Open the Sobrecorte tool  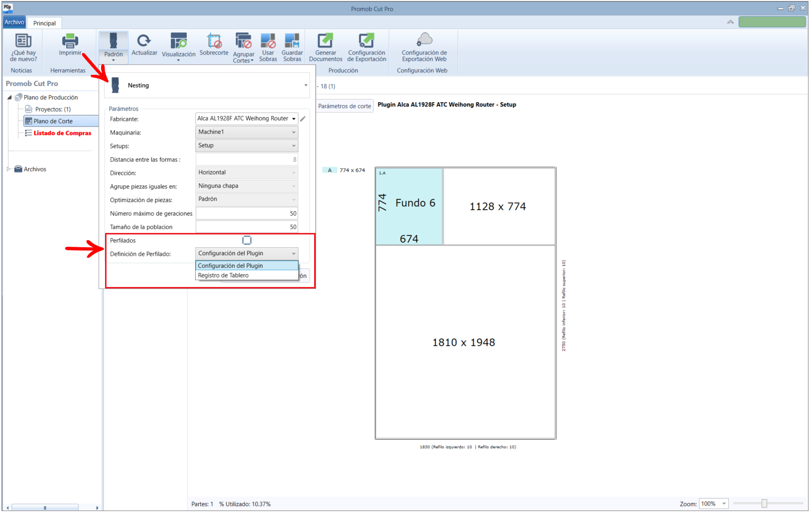(214, 45)
